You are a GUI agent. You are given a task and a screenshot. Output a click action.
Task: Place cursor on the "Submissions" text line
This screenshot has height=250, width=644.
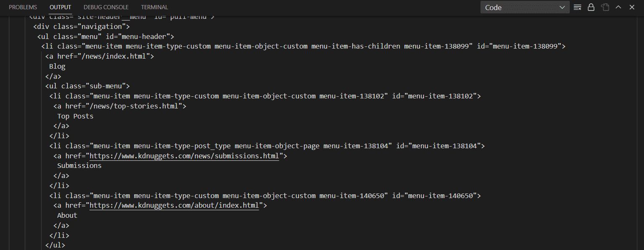79,165
